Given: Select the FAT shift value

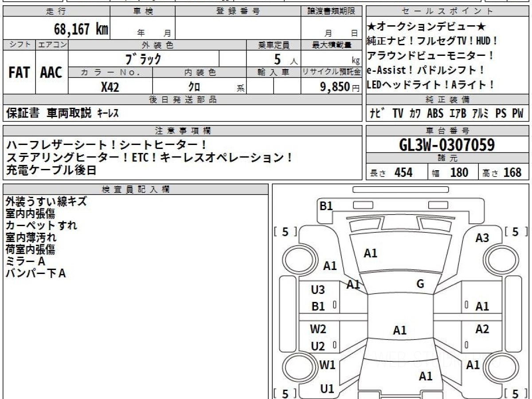Looking at the screenshot, I should [19, 73].
